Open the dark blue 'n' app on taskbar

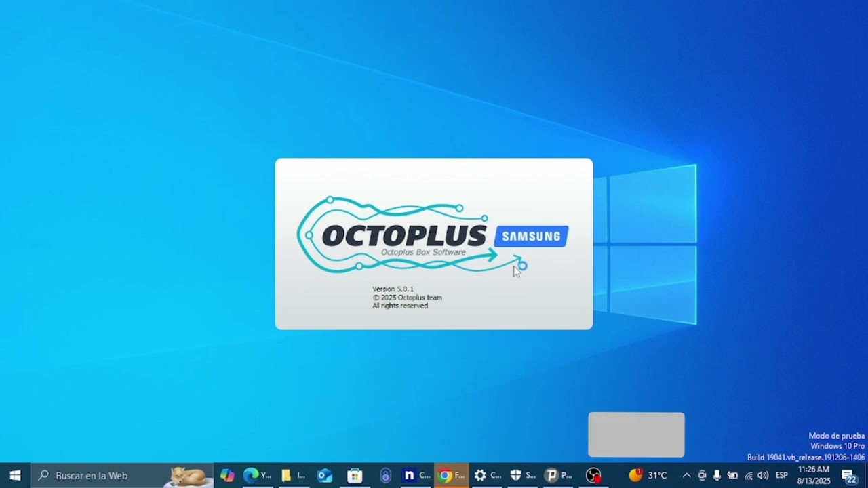pyautogui.click(x=416, y=475)
